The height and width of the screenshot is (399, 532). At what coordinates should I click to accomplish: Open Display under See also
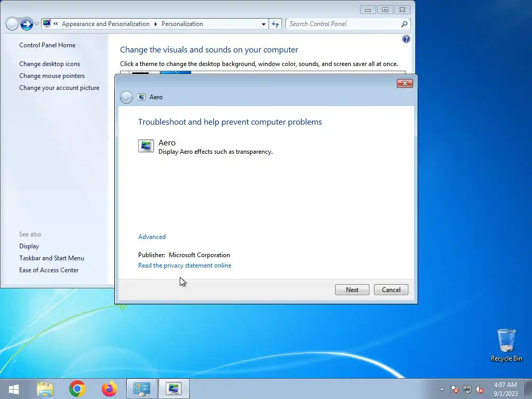tap(29, 246)
